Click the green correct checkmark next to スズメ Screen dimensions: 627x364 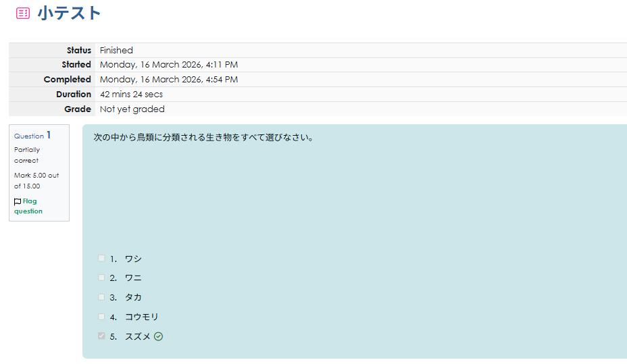click(158, 336)
